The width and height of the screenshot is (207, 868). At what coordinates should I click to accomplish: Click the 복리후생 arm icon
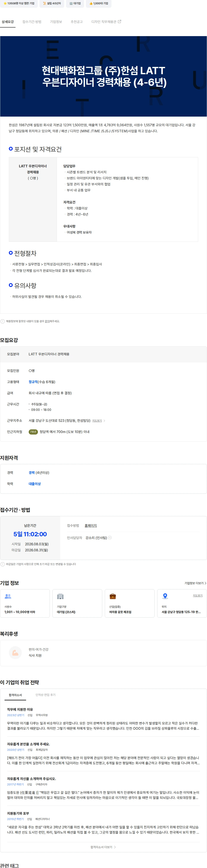[x=15, y=652]
